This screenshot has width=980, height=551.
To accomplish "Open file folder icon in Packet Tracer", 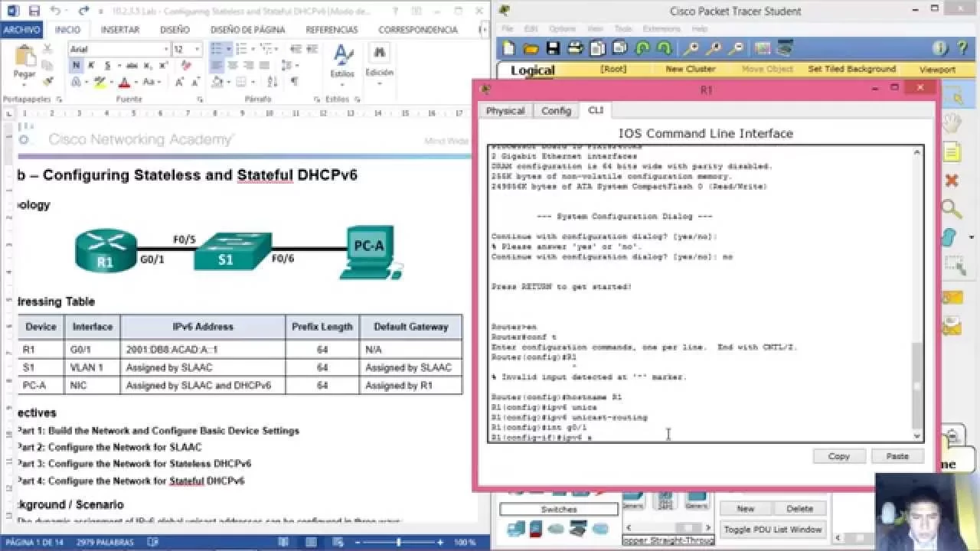I will (x=531, y=48).
